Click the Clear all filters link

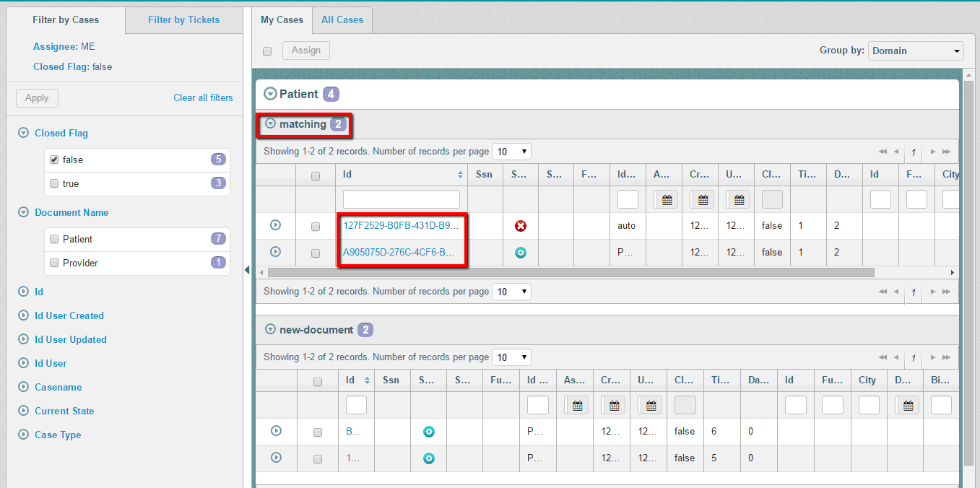click(x=203, y=97)
